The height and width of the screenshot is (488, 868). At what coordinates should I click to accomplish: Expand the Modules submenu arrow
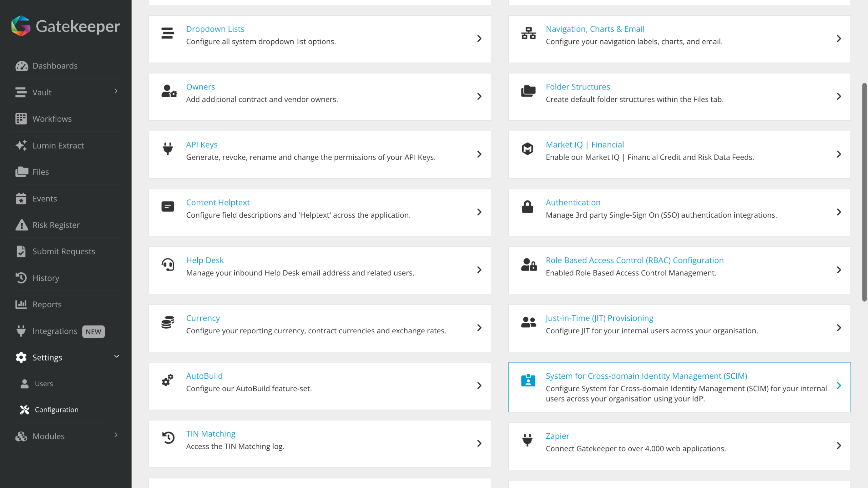(116, 435)
